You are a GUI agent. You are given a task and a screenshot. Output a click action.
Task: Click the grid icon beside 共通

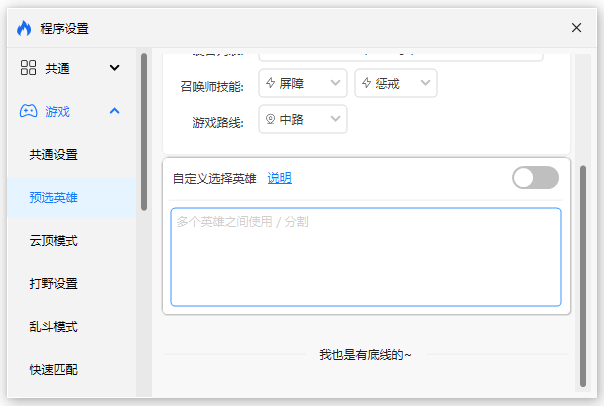pos(28,68)
